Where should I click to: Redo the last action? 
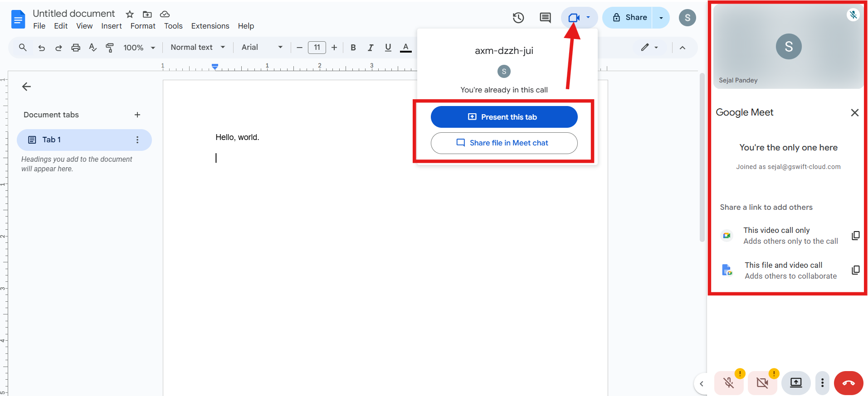[x=59, y=48]
